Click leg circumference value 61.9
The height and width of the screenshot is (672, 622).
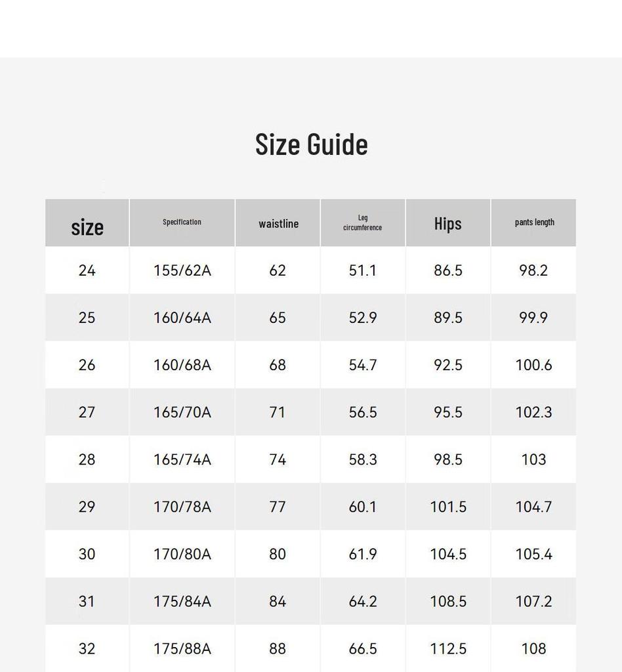[x=363, y=554]
